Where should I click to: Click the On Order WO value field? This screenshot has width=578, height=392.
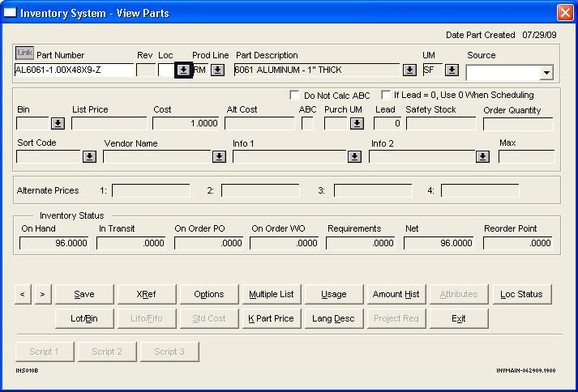(285, 243)
